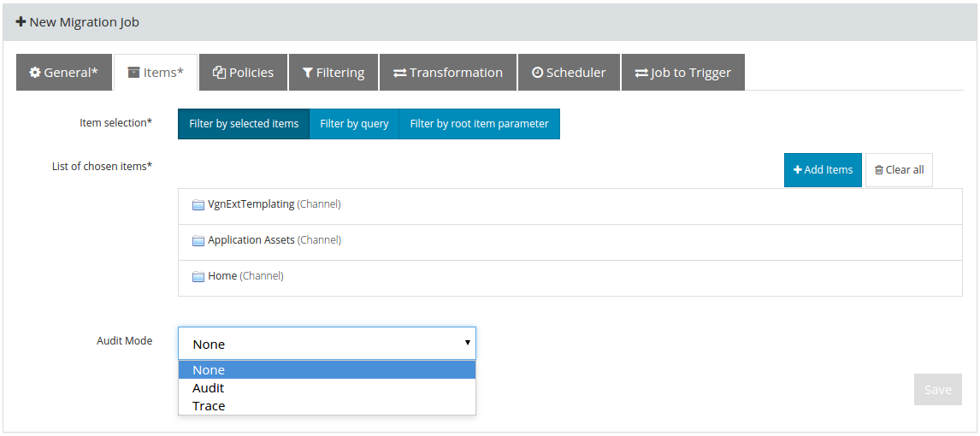980x436 pixels.
Task: Click the Application Assets folder icon
Action: point(198,240)
